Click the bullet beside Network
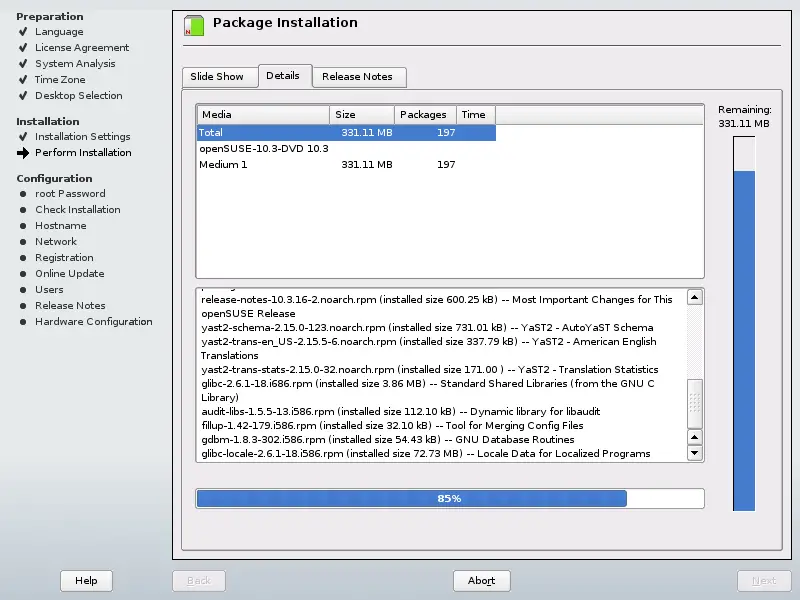This screenshot has width=800, height=600. tap(23, 242)
